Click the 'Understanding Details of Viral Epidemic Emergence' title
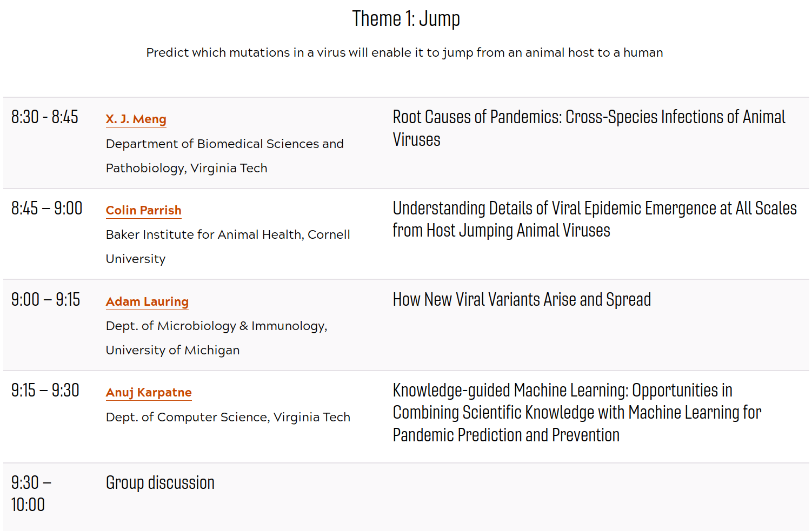 coord(595,219)
